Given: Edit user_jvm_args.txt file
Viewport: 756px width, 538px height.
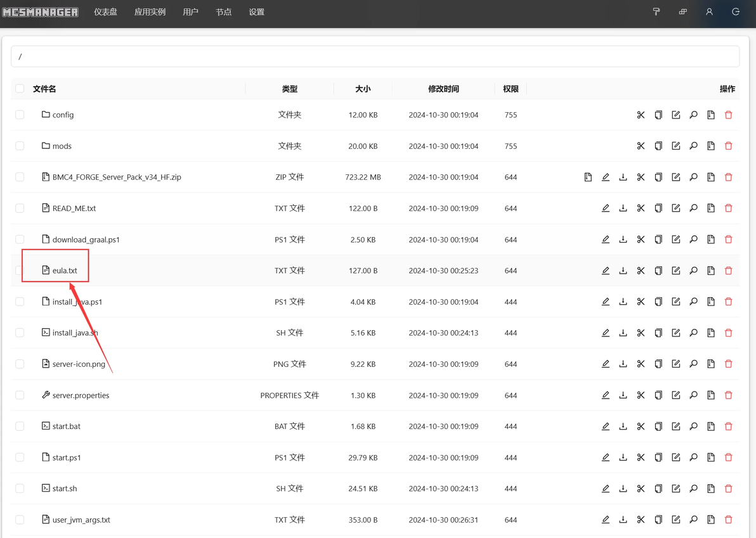Looking at the screenshot, I should 606,520.
